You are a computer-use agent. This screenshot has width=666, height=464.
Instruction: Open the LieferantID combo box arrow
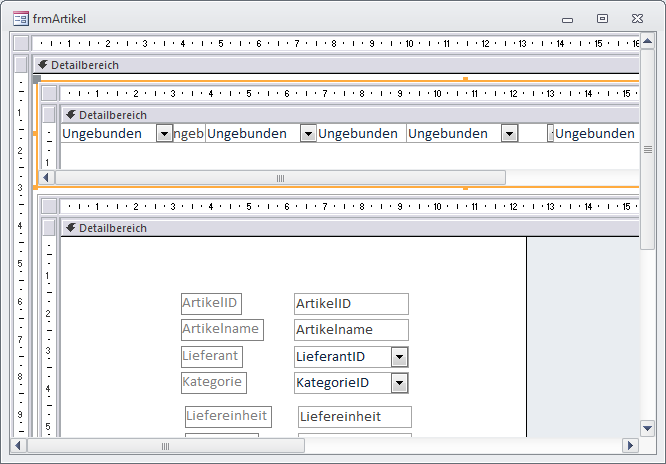(399, 357)
